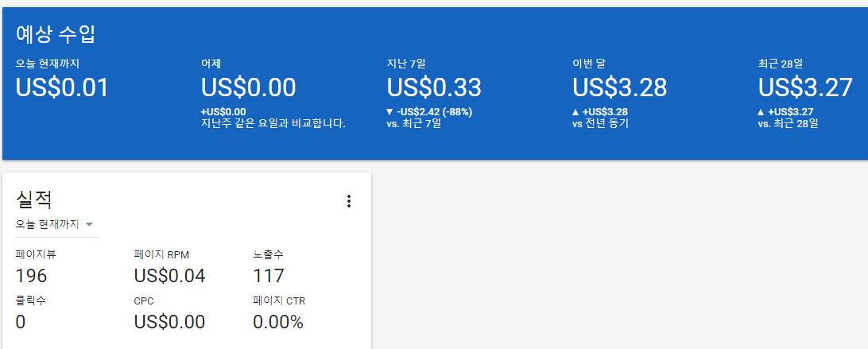Click the vs 전년 동기 comparison text
The image size is (868, 349).
[600, 123]
